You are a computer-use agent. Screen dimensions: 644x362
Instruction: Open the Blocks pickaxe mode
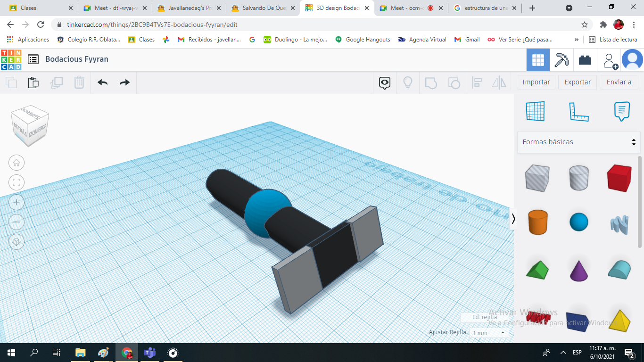point(561,60)
